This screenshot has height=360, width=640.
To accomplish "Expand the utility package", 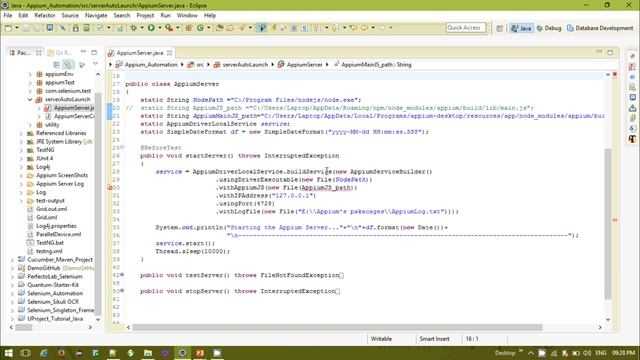I will pyautogui.click(x=30, y=125).
